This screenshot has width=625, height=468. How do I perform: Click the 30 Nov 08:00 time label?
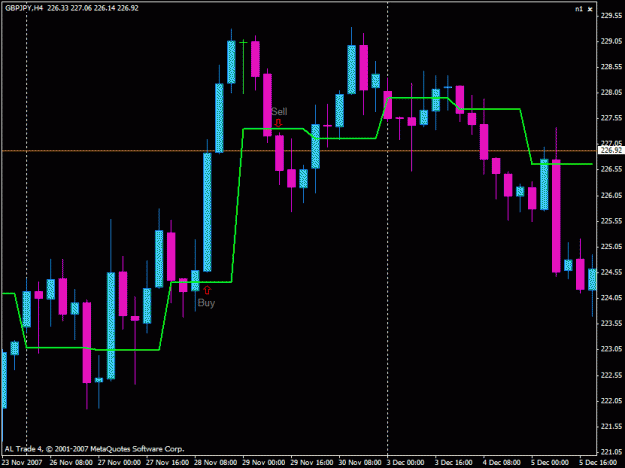tap(360, 462)
